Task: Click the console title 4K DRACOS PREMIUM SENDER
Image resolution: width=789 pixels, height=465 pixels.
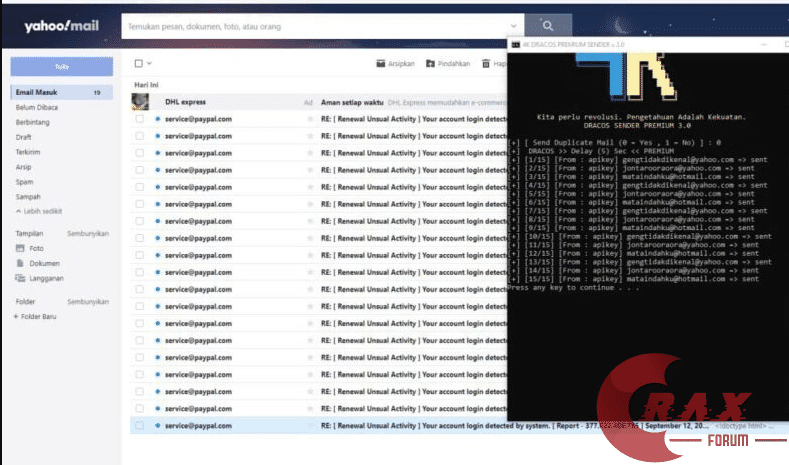Action: point(573,45)
